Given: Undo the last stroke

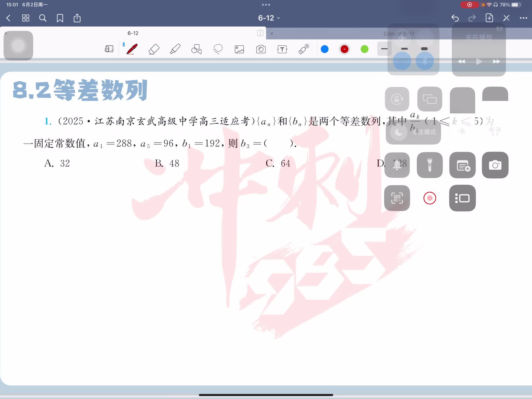Looking at the screenshot, I should (455, 18).
